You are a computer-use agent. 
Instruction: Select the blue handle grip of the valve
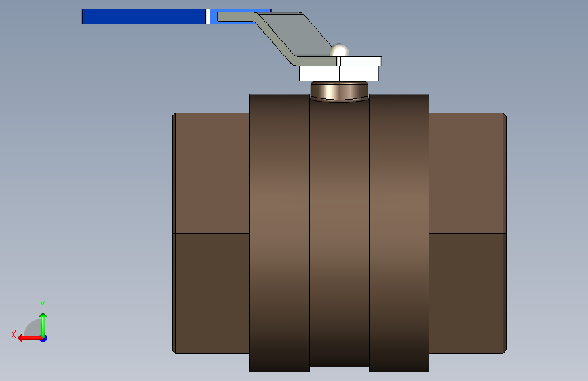tap(144, 17)
